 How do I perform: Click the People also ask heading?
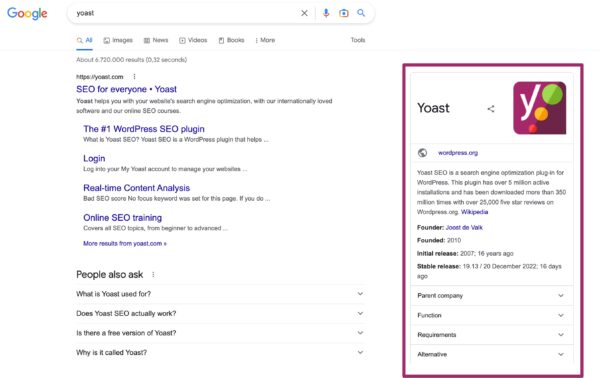coord(110,274)
